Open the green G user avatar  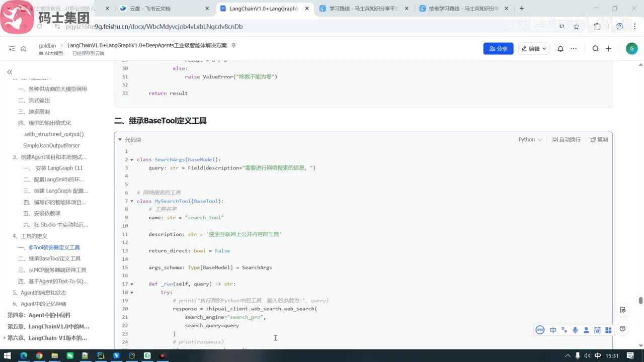click(631, 48)
